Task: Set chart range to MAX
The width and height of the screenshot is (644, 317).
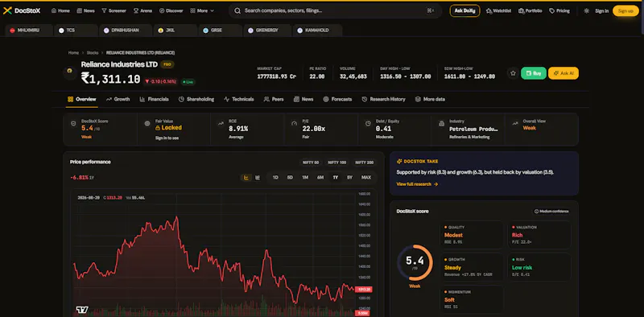Action: point(366,177)
